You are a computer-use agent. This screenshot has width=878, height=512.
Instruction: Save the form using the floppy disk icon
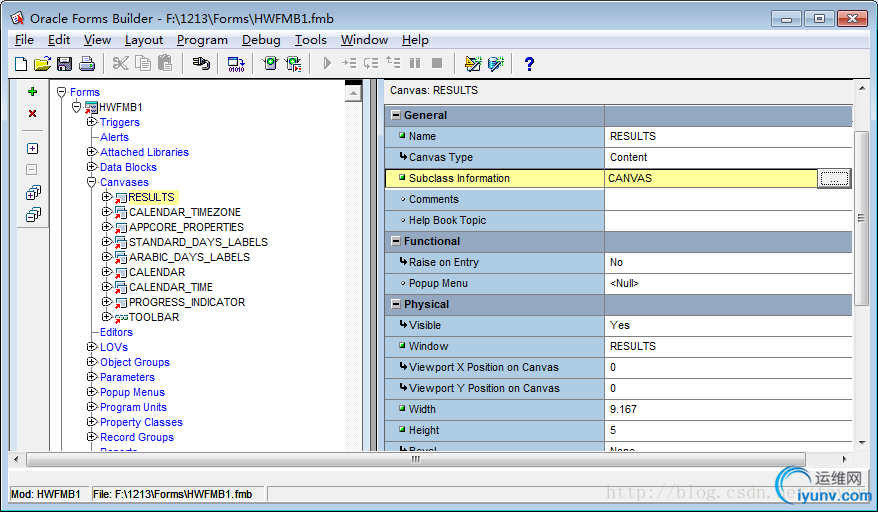64,64
